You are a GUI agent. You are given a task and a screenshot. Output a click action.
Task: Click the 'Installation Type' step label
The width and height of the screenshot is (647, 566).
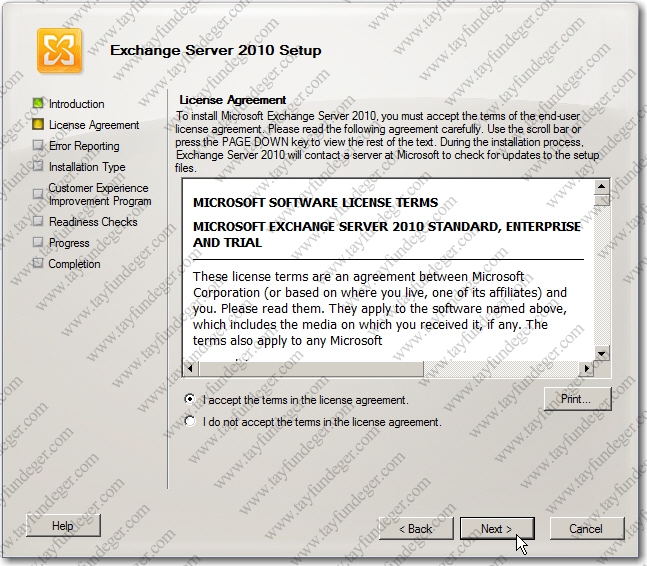(87, 167)
